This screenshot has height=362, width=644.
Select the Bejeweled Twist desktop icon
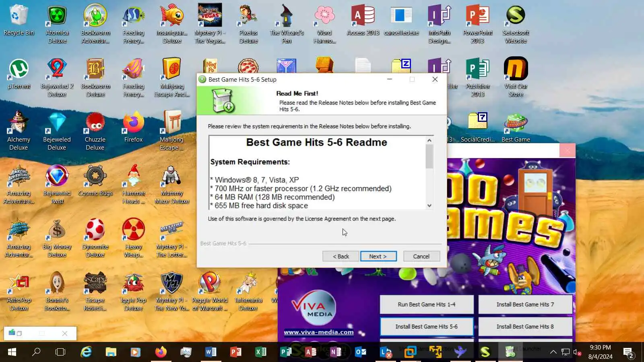point(57,185)
